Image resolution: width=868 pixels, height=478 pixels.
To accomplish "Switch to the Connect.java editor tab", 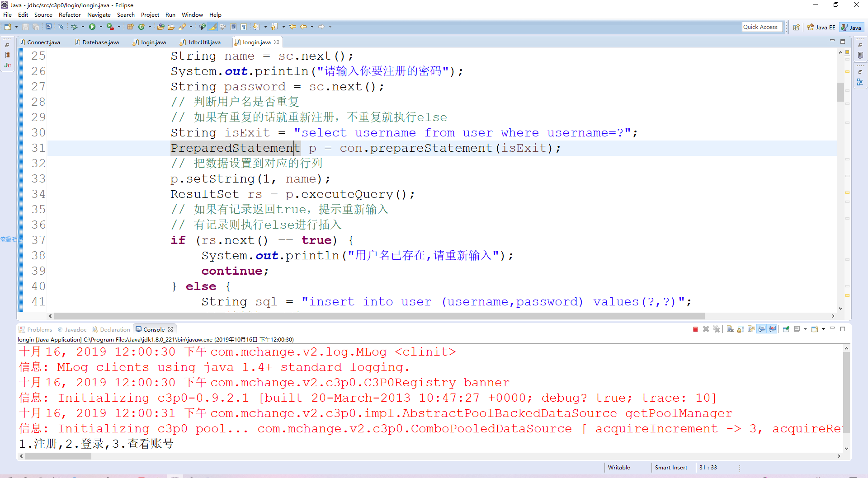I will (x=40, y=42).
